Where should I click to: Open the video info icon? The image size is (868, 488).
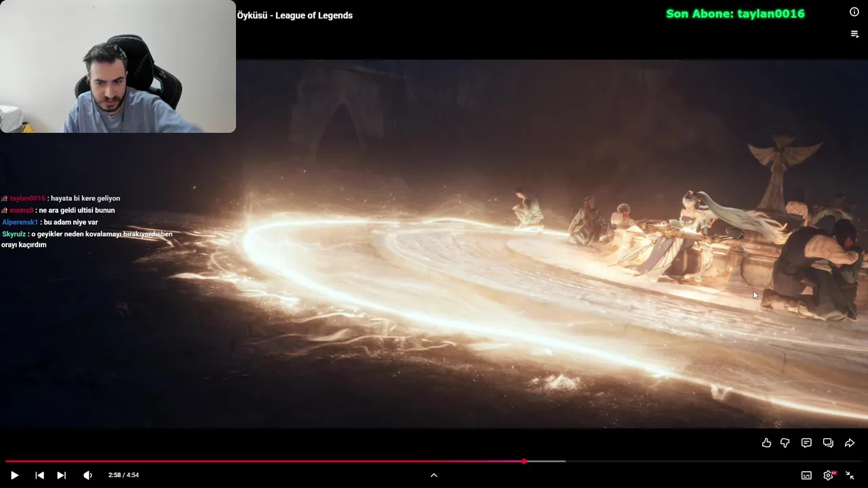click(854, 12)
